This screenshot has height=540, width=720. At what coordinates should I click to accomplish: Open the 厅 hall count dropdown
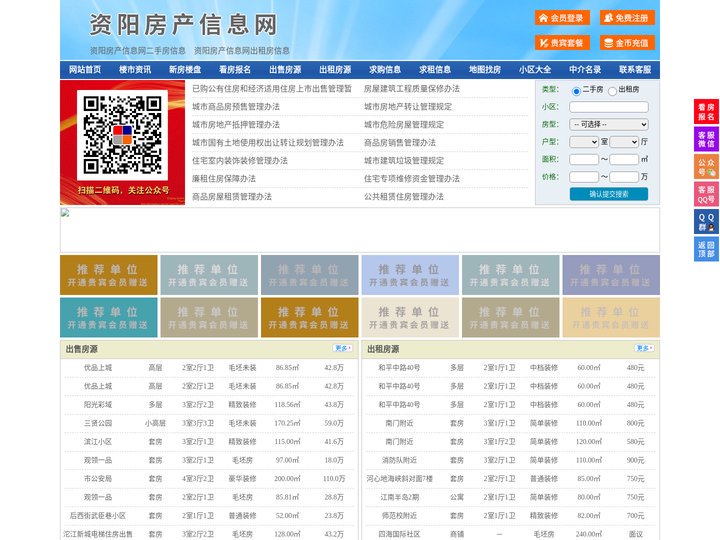(x=624, y=142)
